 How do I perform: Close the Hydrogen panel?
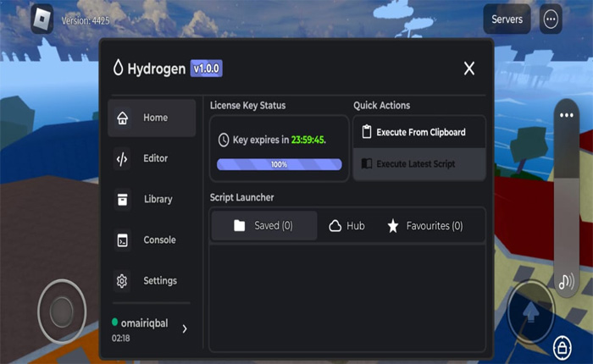tap(469, 69)
